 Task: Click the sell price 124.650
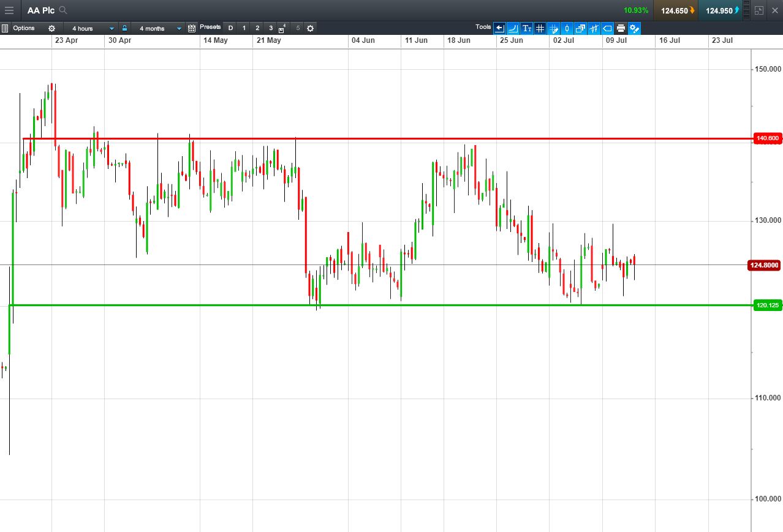tap(676, 10)
